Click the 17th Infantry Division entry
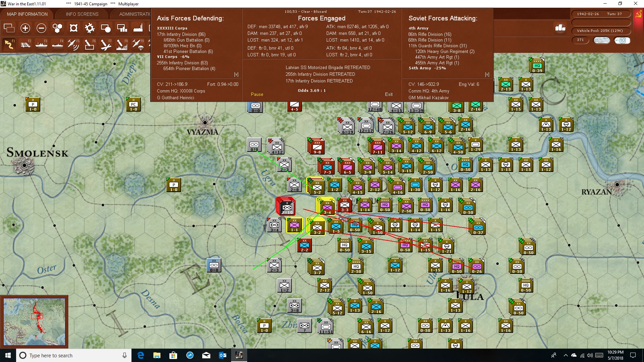Screen dimensions: 644x362 tap(181, 34)
